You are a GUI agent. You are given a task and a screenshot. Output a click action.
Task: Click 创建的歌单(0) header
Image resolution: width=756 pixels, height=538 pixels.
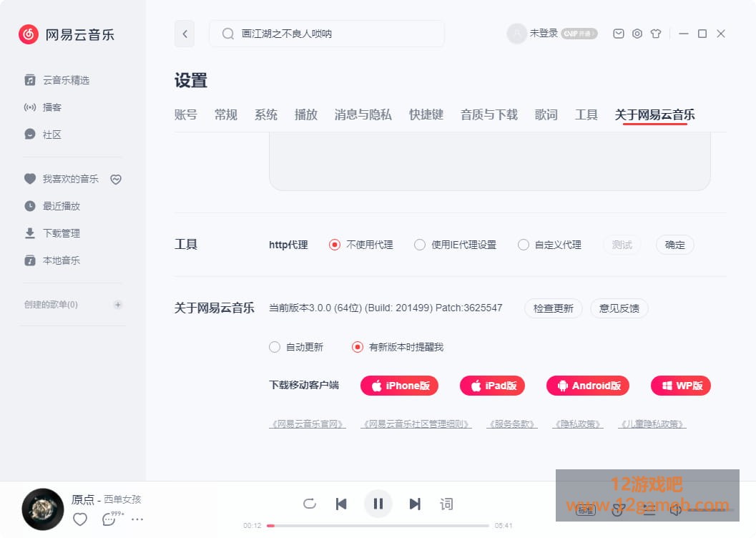51,305
